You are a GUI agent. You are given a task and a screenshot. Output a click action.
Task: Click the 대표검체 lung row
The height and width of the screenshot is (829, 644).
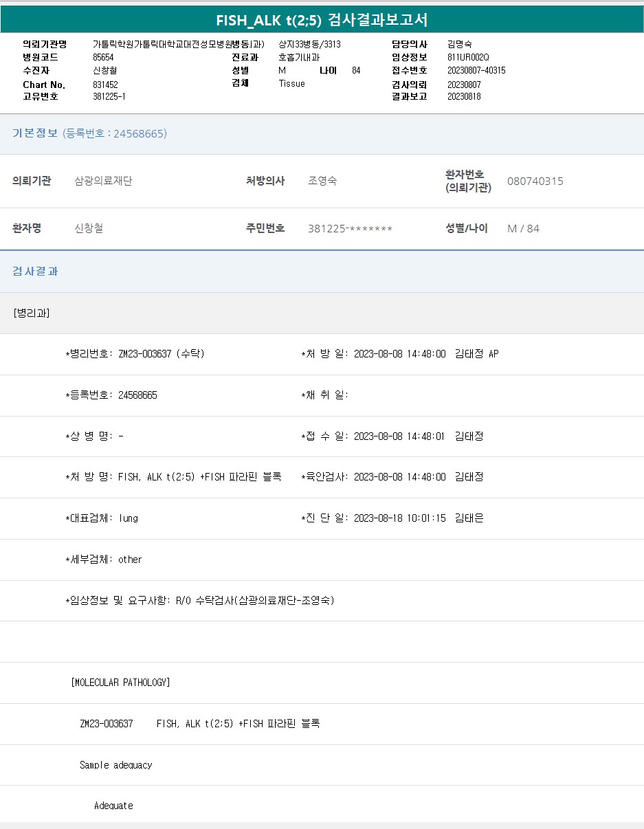pyautogui.click(x=102, y=518)
